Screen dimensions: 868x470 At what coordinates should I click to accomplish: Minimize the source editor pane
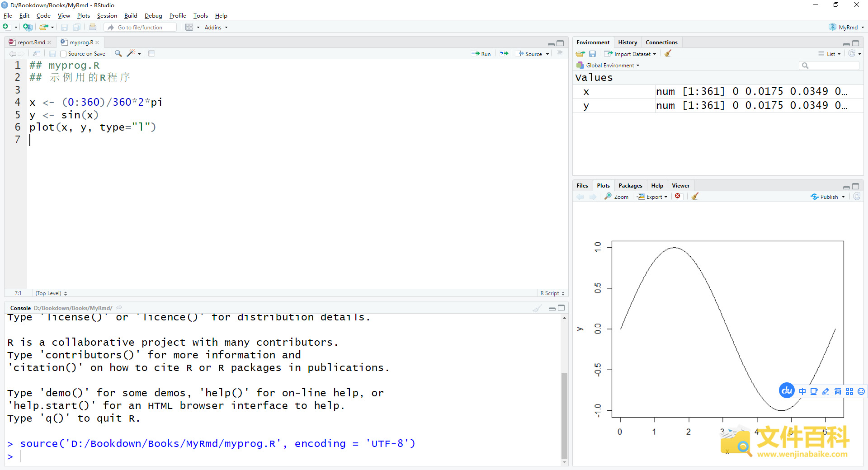pyautogui.click(x=551, y=43)
